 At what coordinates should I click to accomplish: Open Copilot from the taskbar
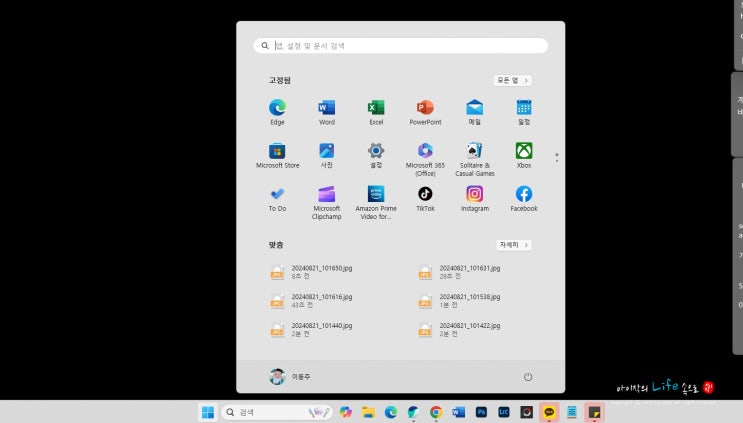tap(345, 412)
